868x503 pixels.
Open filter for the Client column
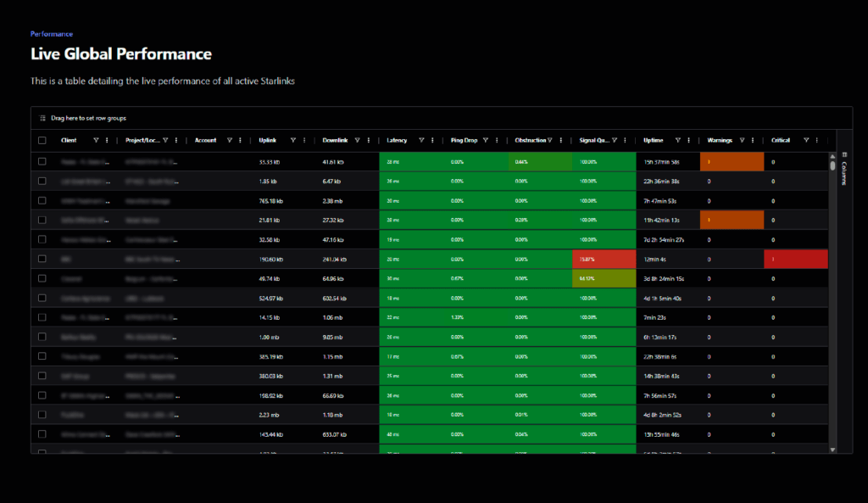96,140
